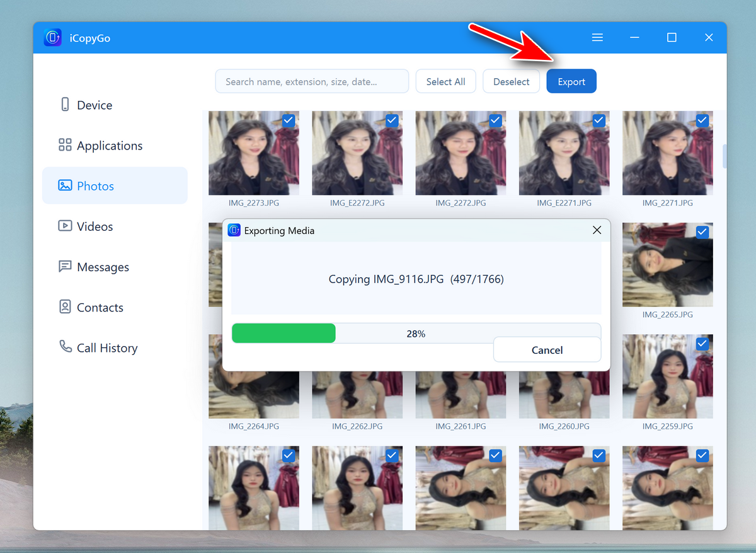
Task: Click the iCopyGo app logo icon
Action: (52, 38)
